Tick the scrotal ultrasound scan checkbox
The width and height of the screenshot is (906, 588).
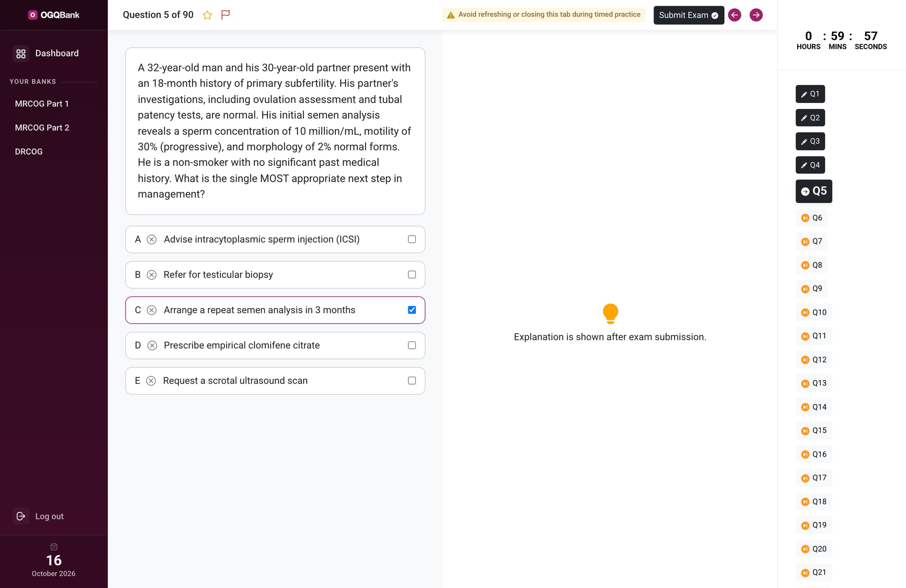(412, 381)
